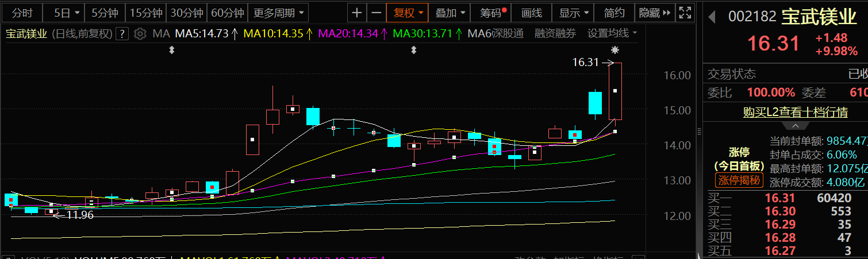Select the 60分钟 period tab

[227, 13]
